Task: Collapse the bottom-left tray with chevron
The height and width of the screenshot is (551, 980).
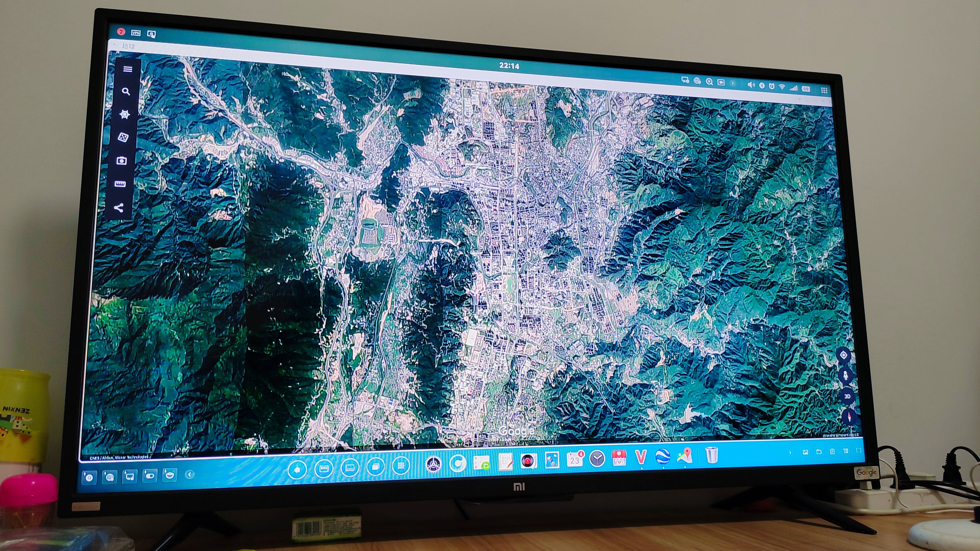Action: pyautogui.click(x=189, y=474)
